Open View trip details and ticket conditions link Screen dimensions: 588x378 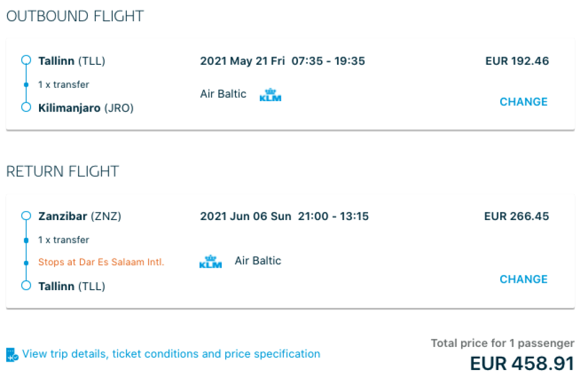click(x=171, y=354)
